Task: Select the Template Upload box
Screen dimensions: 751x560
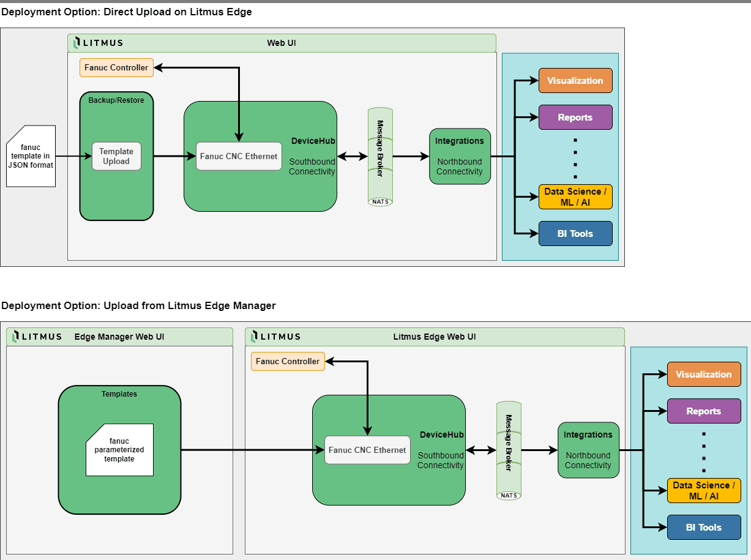Action: [116, 157]
